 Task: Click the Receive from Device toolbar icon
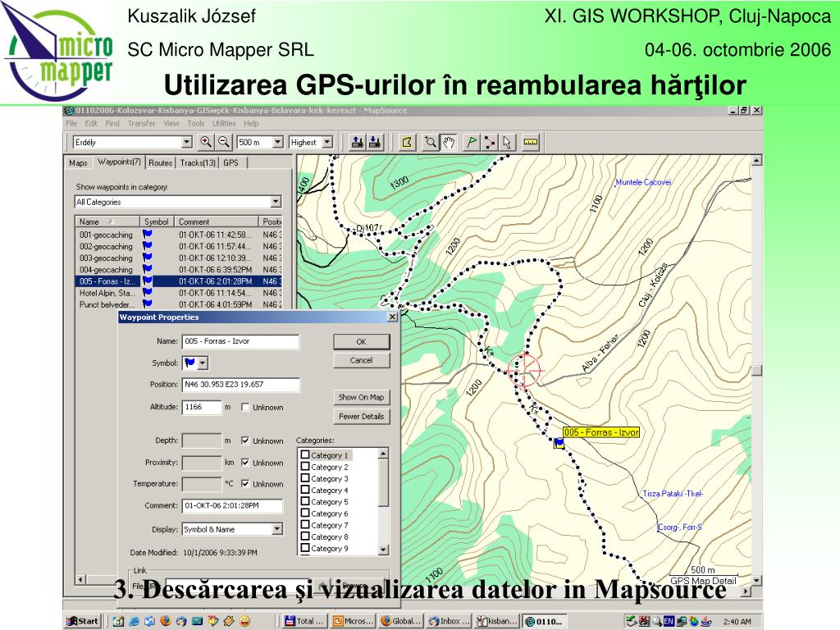point(375,143)
